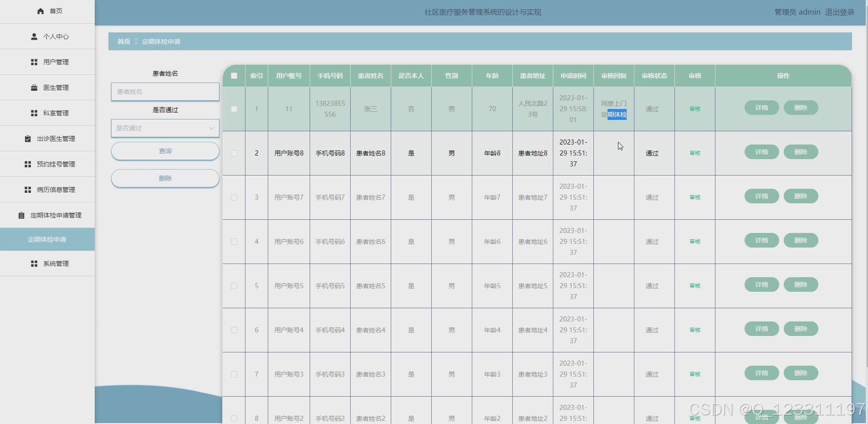Open 详情 for row 1 张三
Image resolution: width=868 pixels, height=424 pixels.
point(761,108)
